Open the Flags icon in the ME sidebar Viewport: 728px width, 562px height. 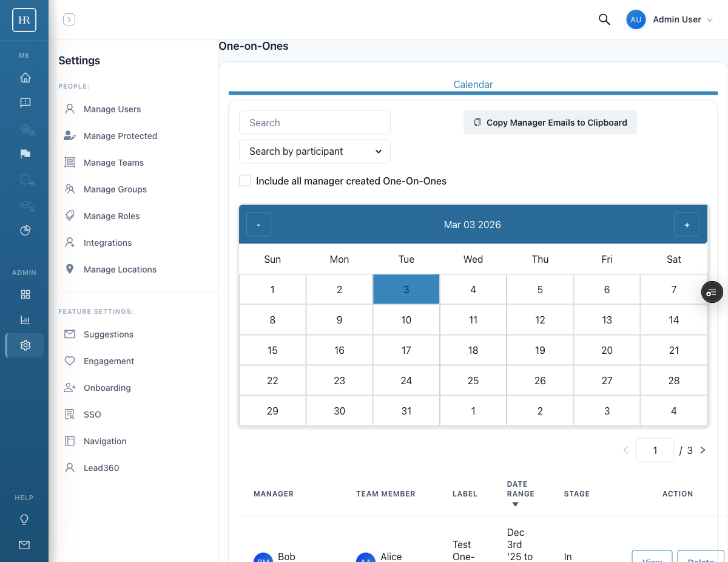(x=24, y=154)
